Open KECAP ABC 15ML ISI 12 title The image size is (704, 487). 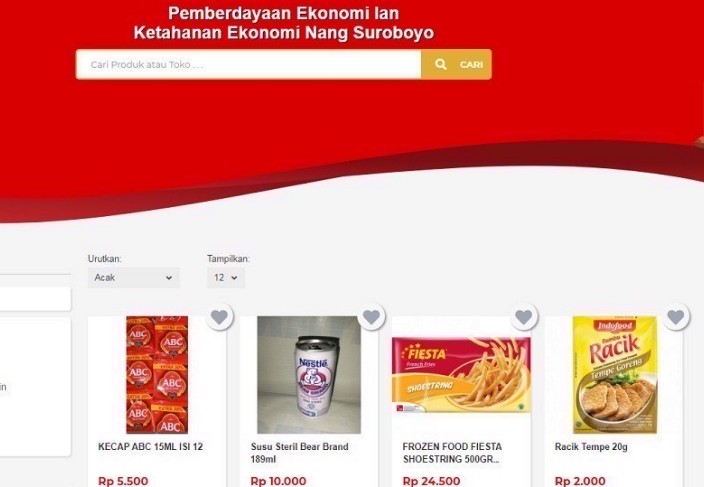coord(150,447)
